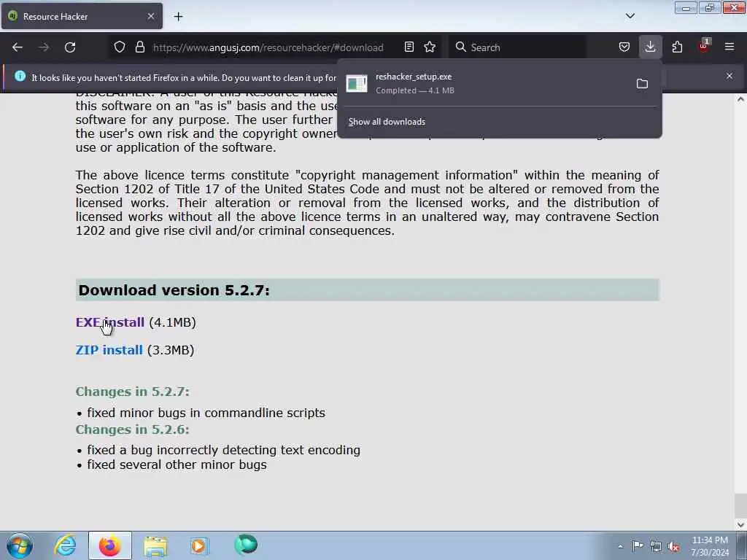Open the Windows Start menu orb
Image resolution: width=747 pixels, height=560 pixels.
(x=20, y=545)
